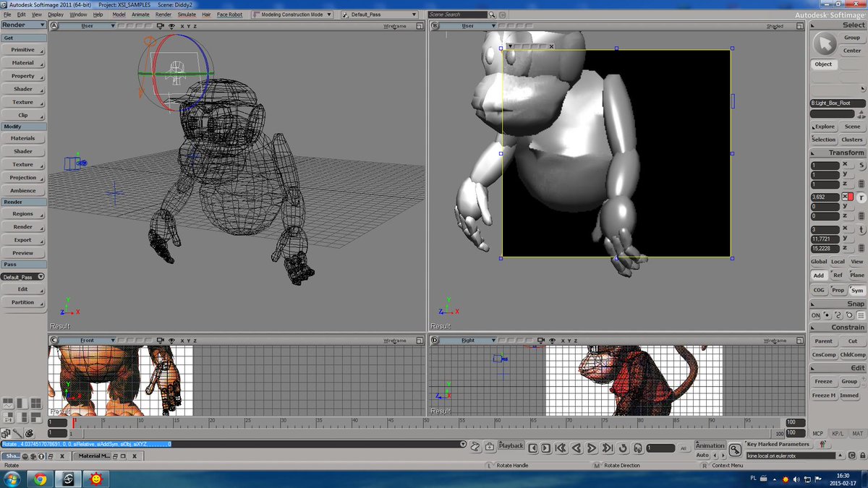The image size is (868, 488).
Task: Open Pass Default_Pass dropdown in left panel
Action: pyautogui.click(x=23, y=277)
